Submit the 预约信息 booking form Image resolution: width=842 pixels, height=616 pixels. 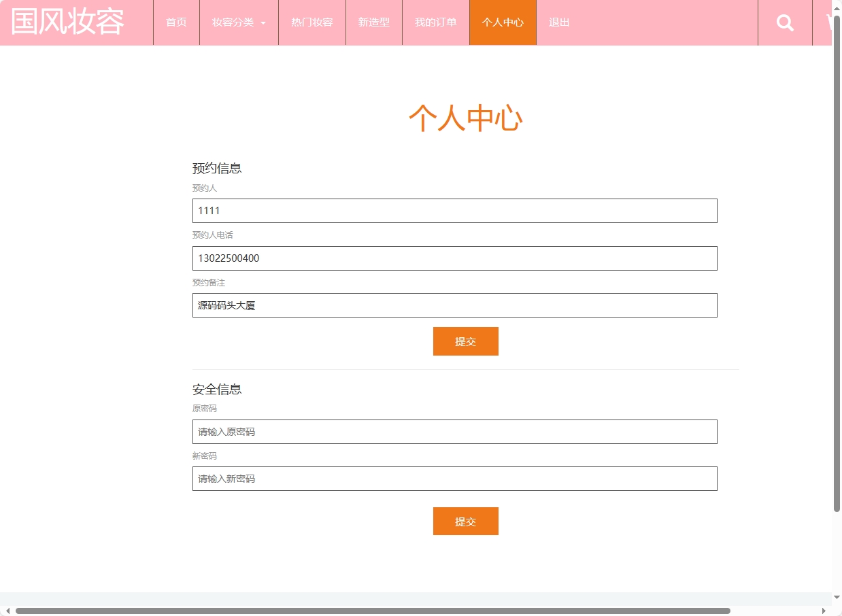465,341
